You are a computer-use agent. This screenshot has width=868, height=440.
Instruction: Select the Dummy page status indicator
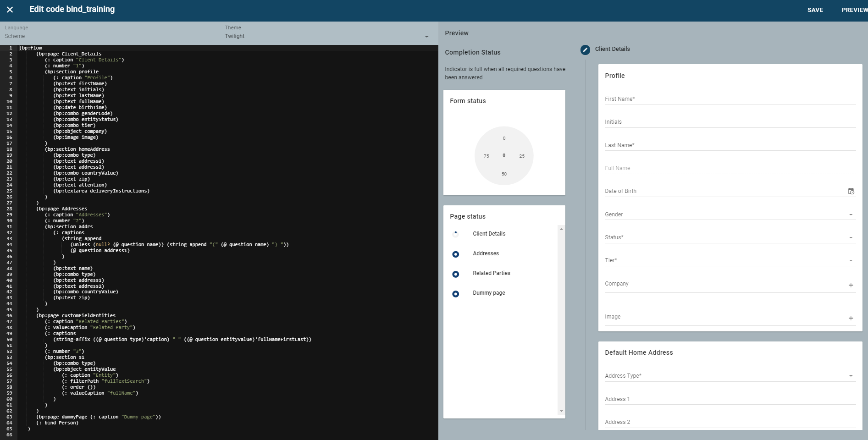455,294
